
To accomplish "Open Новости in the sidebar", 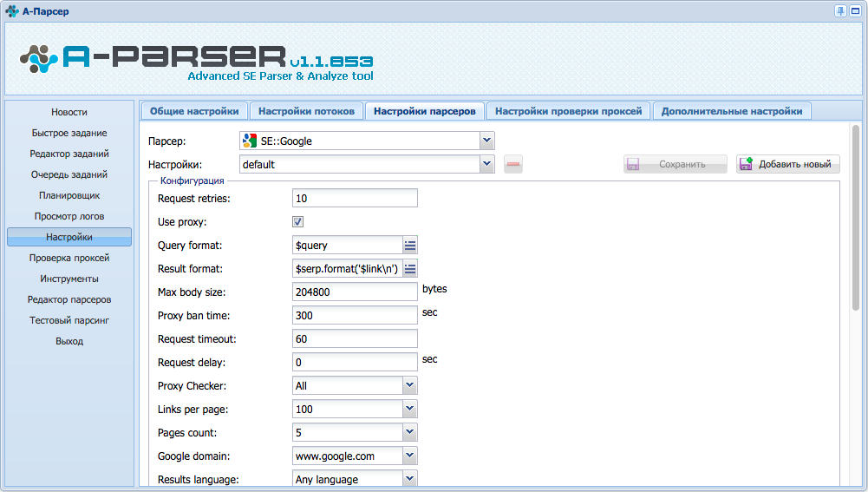I will [x=69, y=112].
